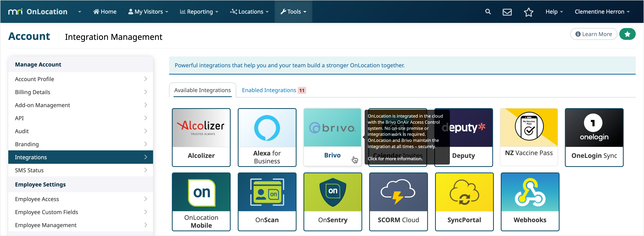Open the Reporting dropdown menu
644x236 pixels.
coord(199,12)
